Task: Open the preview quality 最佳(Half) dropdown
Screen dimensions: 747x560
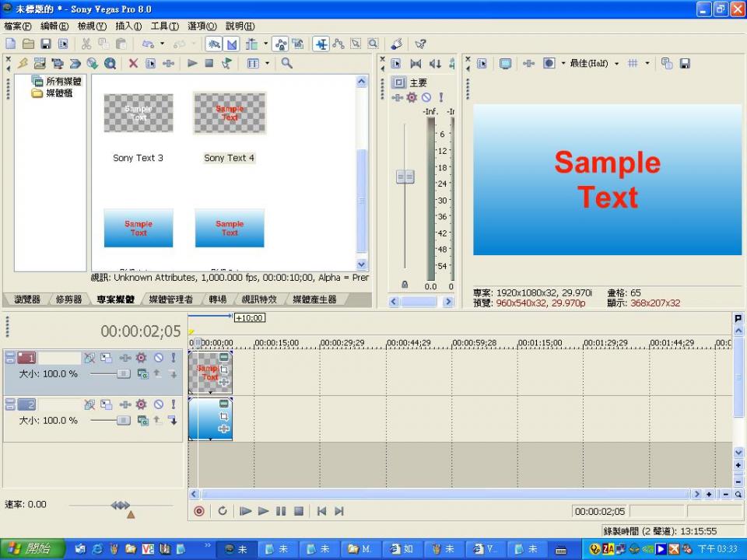Action: (x=594, y=64)
